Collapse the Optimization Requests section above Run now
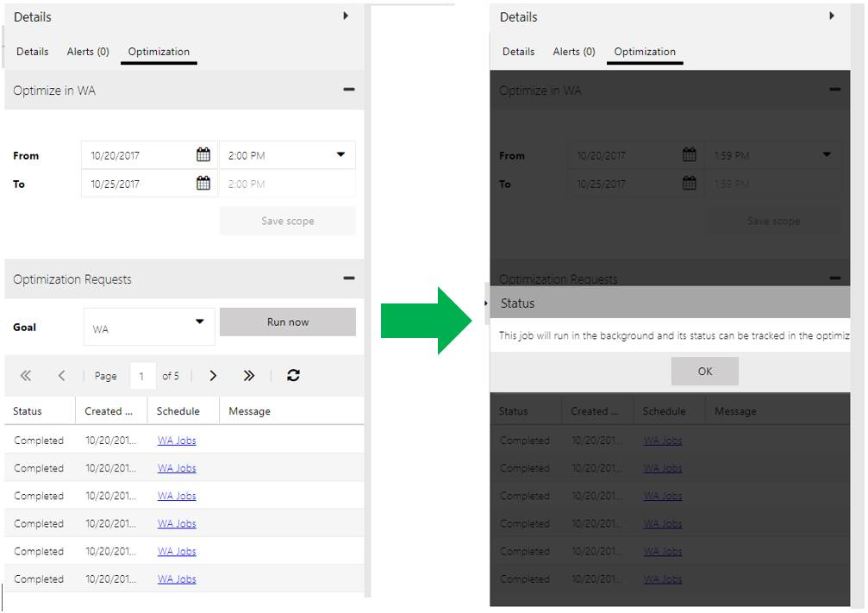 coord(348,279)
